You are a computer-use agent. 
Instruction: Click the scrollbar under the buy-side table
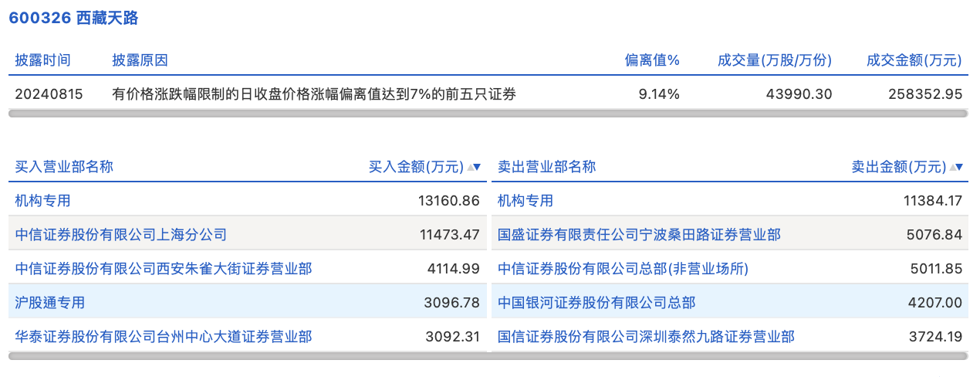246,356
